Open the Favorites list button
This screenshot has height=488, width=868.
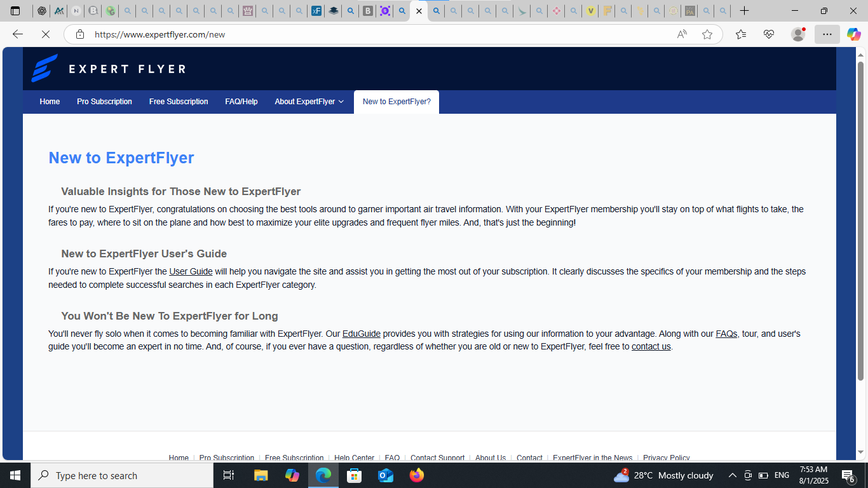pyautogui.click(x=741, y=34)
